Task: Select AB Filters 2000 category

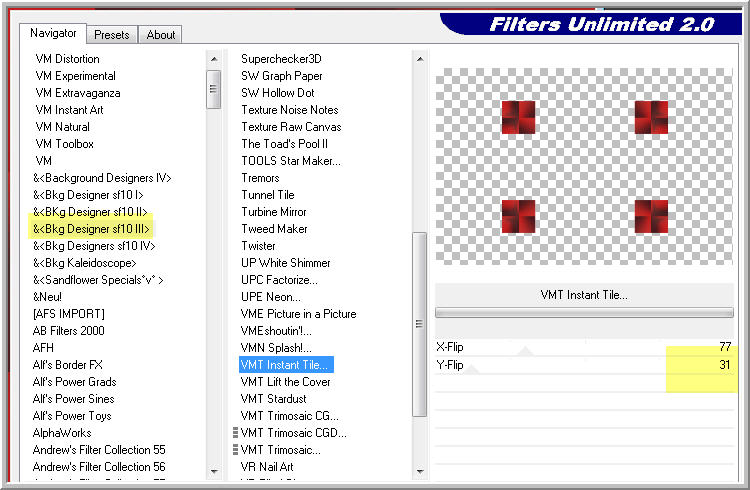Action: [x=68, y=331]
